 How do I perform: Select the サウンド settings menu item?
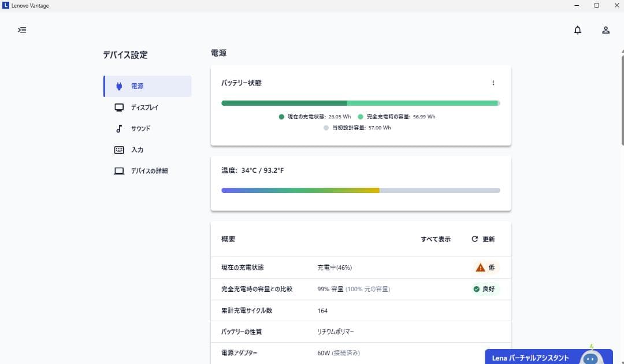[x=140, y=128]
